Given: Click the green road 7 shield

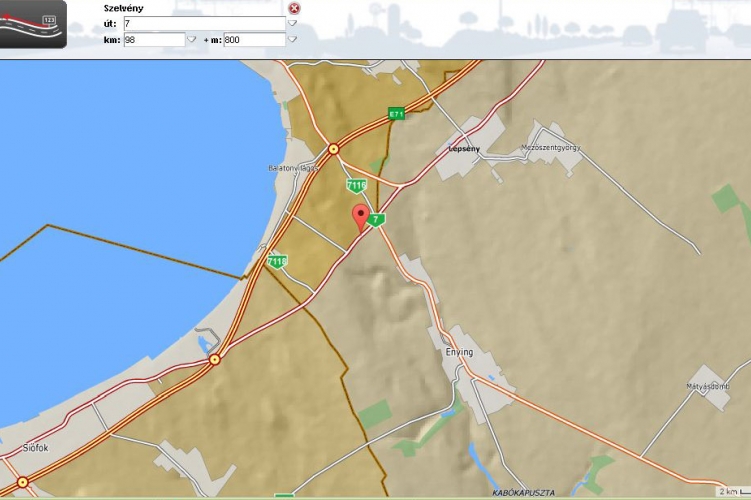Looking at the screenshot, I should tap(375, 219).
